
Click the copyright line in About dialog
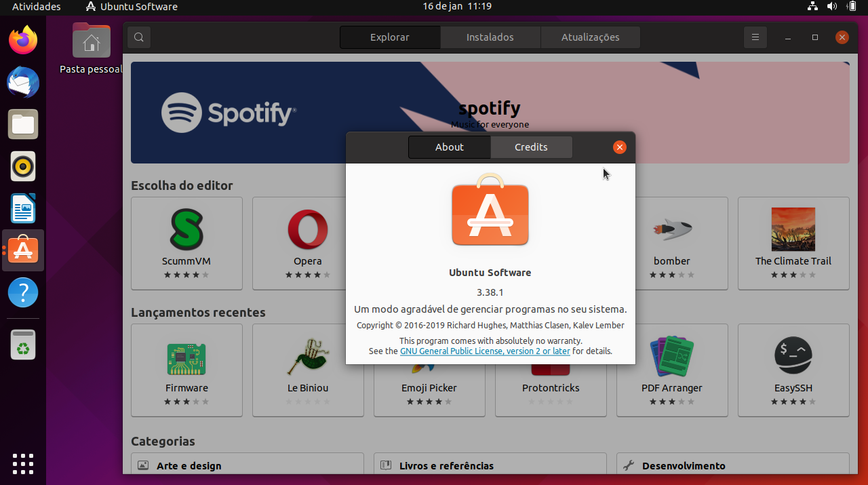490,326
